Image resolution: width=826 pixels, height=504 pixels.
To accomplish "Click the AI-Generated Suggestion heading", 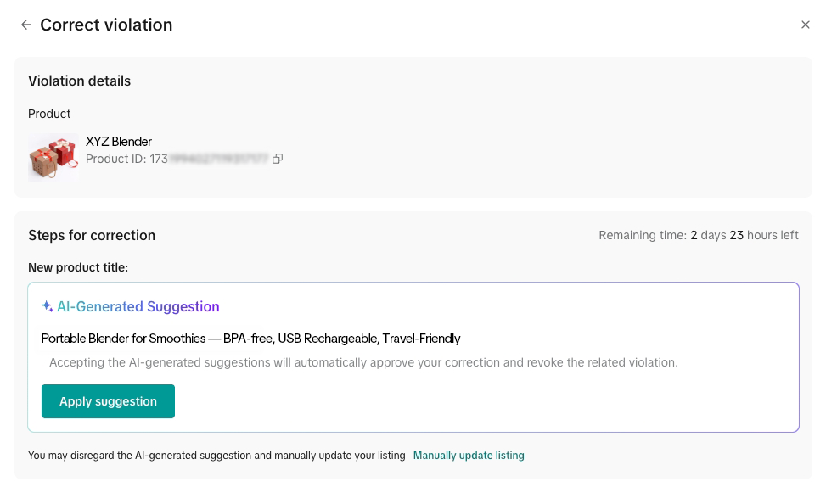I will click(138, 306).
